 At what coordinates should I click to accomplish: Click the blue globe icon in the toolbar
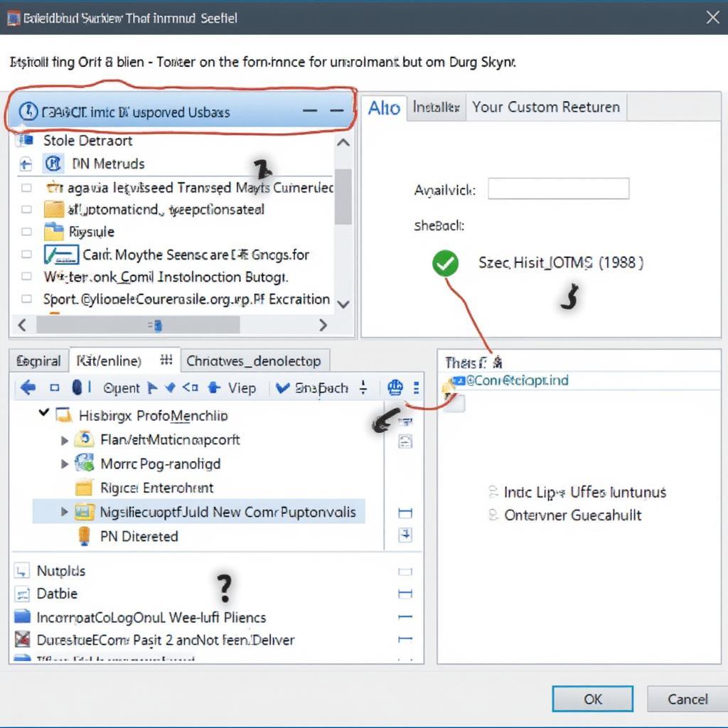[x=395, y=387]
